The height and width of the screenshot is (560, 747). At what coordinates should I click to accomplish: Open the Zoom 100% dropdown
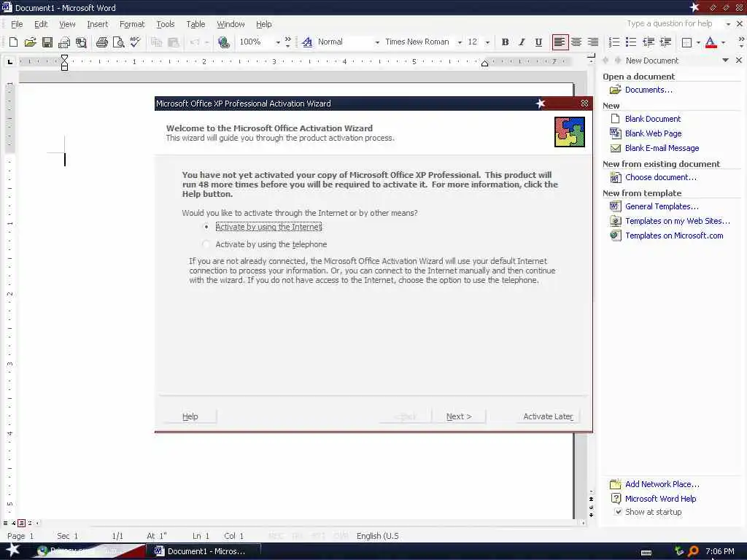278,42
